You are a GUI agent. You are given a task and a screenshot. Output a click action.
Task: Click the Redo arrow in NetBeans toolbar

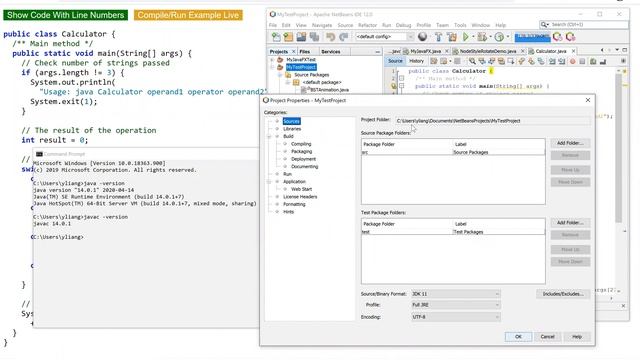point(344,37)
